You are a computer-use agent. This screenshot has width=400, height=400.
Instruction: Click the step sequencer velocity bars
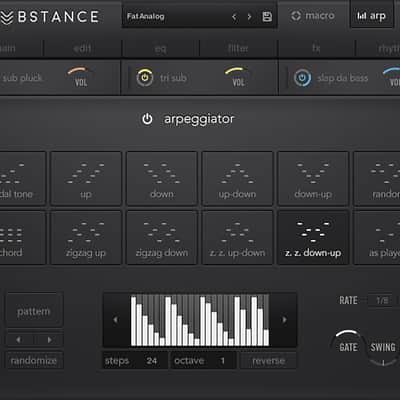(200, 320)
